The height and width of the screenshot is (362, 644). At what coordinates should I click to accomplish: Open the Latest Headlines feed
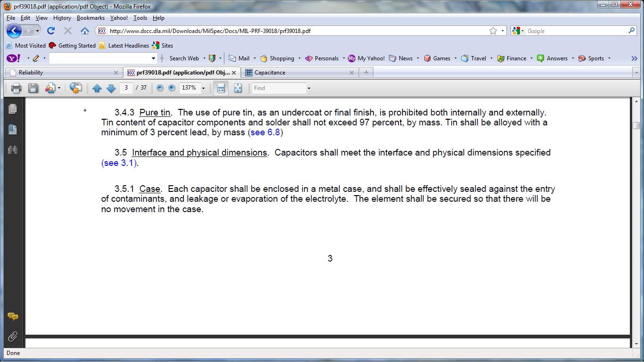click(124, 46)
